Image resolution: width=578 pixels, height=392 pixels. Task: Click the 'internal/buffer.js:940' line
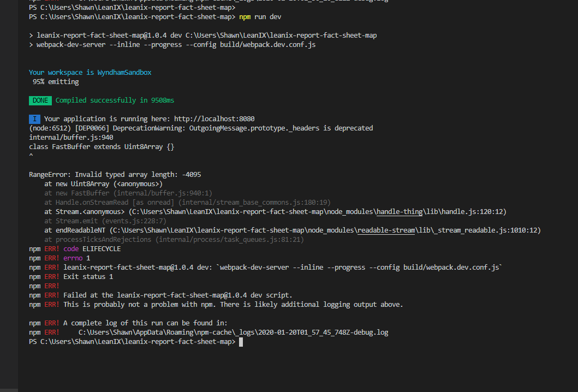click(71, 137)
